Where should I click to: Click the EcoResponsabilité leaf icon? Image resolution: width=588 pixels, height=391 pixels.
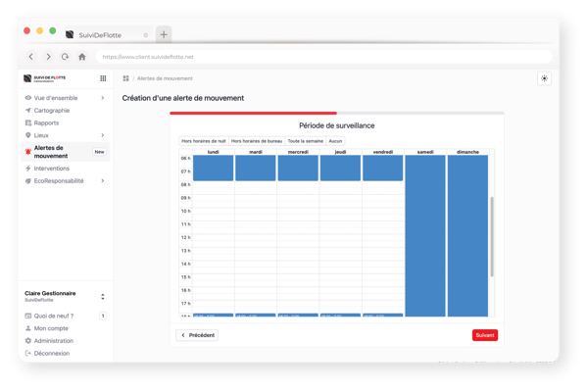28,180
